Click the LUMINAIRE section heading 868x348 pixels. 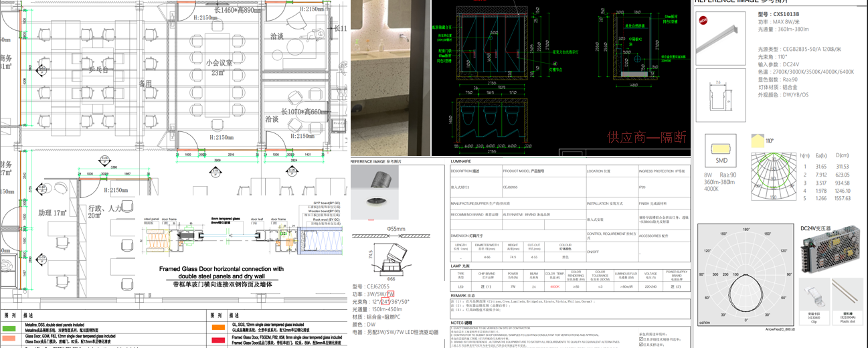point(461,161)
